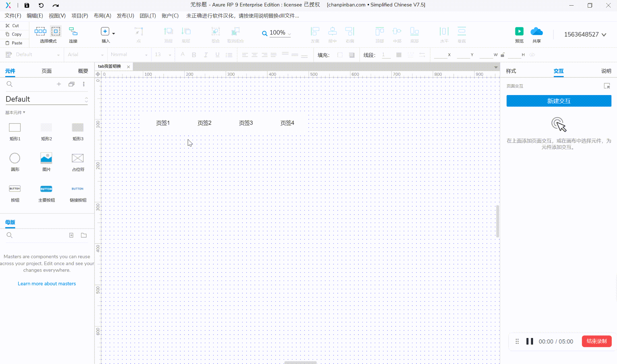617x364 pixels.
Task: Open the 团队(T) menu
Action: tap(148, 16)
